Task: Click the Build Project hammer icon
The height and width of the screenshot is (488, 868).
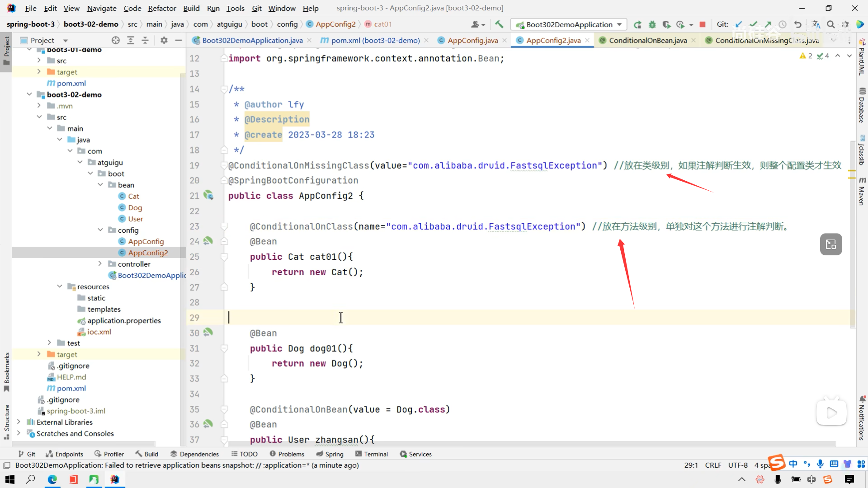Action: click(x=499, y=24)
